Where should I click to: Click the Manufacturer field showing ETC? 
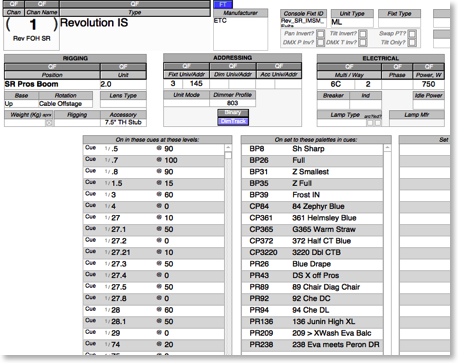pyautogui.click(x=240, y=33)
